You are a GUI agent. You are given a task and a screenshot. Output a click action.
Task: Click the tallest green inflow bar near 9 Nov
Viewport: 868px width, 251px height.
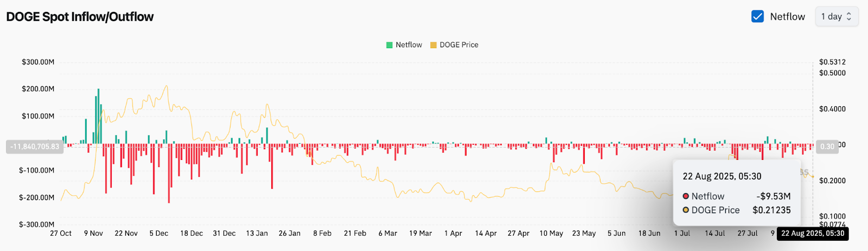(x=98, y=116)
